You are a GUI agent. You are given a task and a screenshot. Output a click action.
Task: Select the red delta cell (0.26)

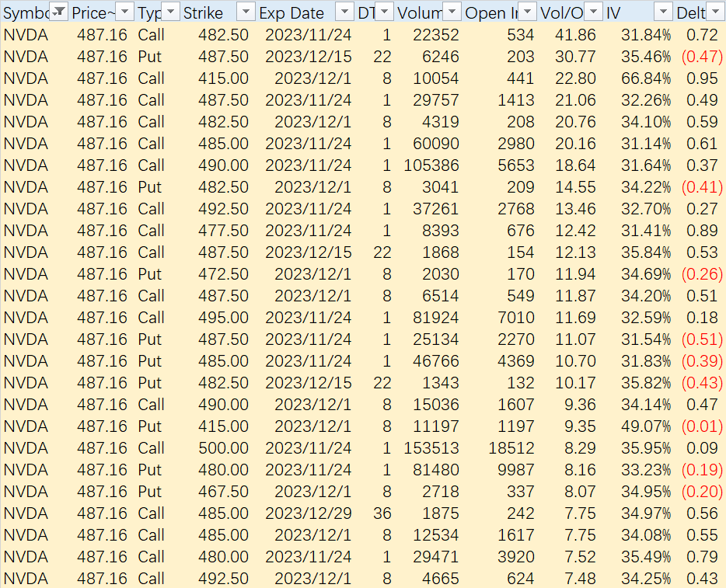coord(702,274)
